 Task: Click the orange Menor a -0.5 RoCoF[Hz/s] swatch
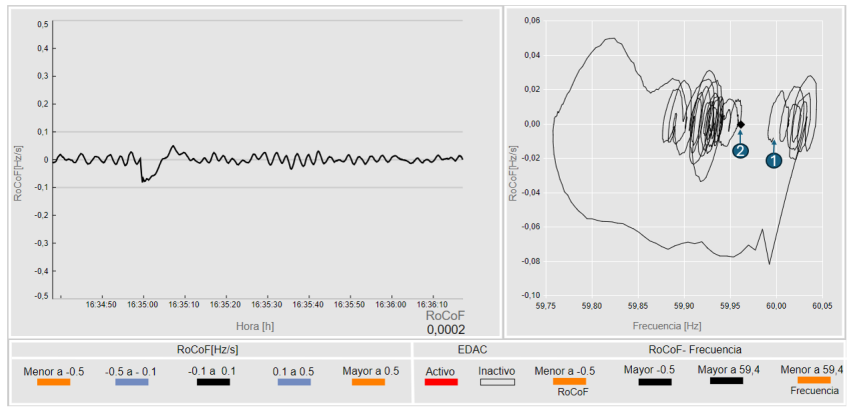click(x=53, y=382)
